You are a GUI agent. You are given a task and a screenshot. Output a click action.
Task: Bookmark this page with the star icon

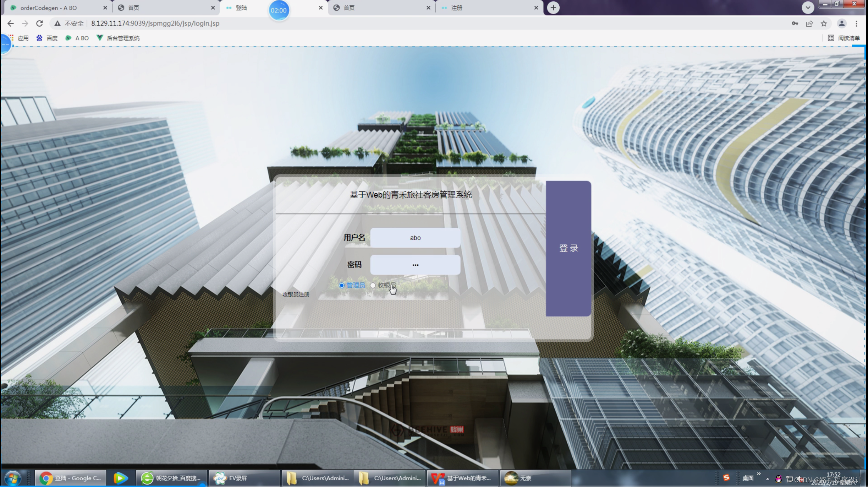[824, 23]
